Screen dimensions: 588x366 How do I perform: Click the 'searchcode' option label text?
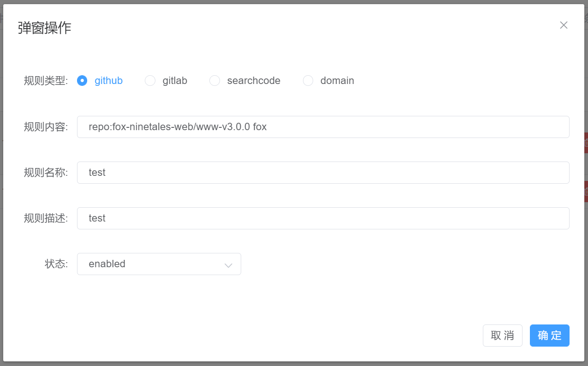254,81
